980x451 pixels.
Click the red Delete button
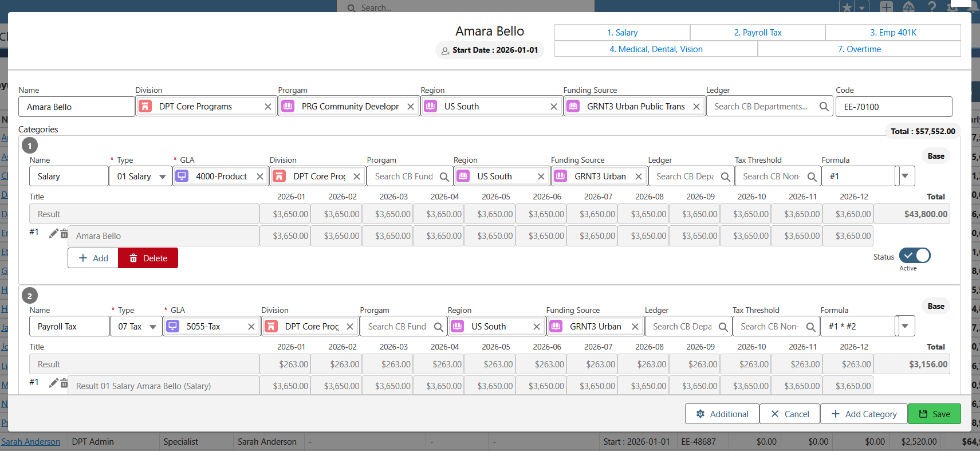coord(148,258)
